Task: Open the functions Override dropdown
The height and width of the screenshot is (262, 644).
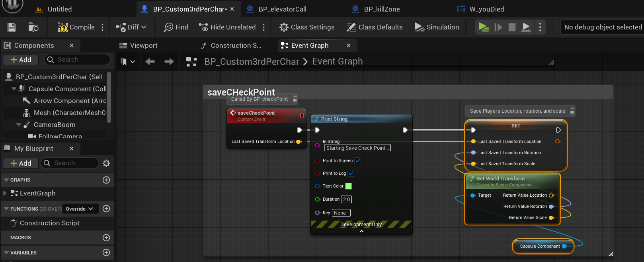Action: (x=80, y=209)
